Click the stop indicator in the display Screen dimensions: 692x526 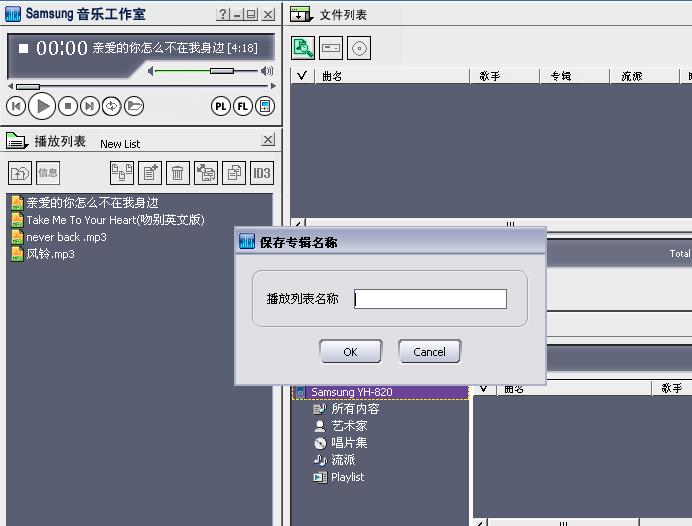[23, 48]
